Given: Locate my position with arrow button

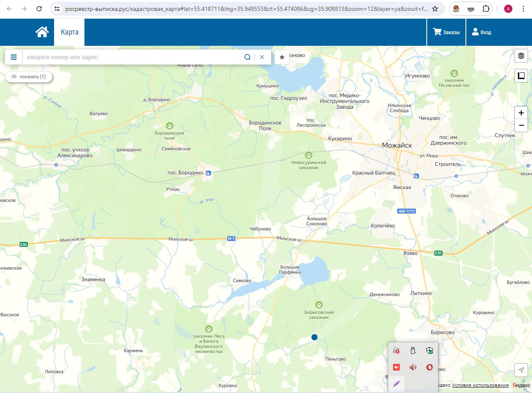Looking at the screenshot, I should [521, 370].
